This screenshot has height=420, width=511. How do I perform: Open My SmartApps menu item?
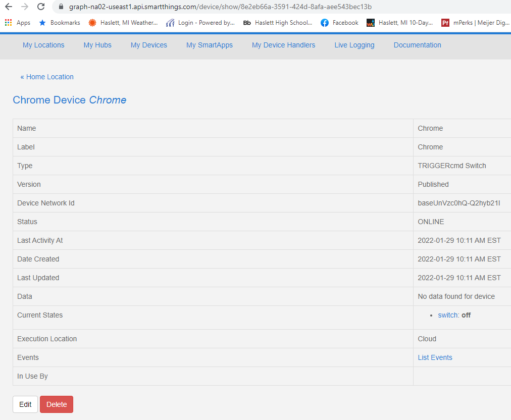[x=210, y=45]
